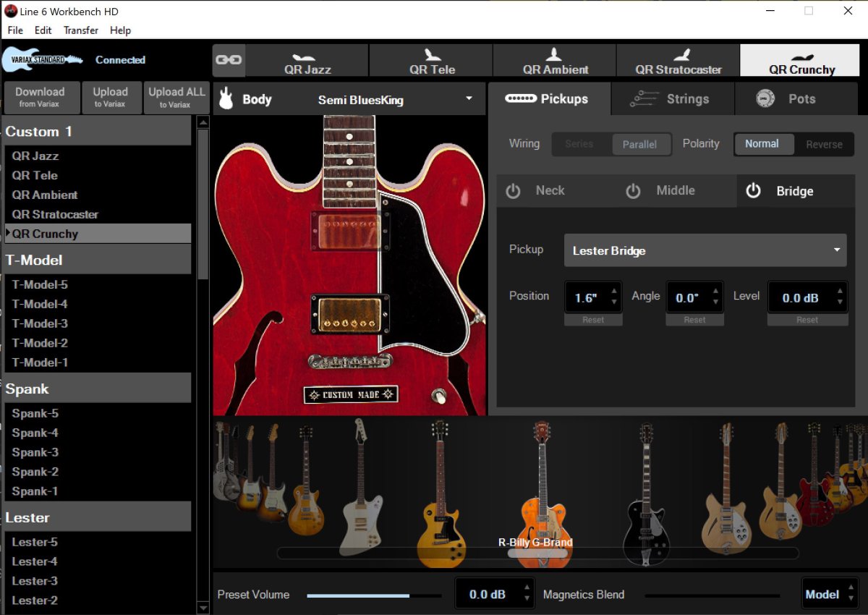The width and height of the screenshot is (868, 615).
Task: Select the T-Model-5 preset
Action: click(x=98, y=284)
